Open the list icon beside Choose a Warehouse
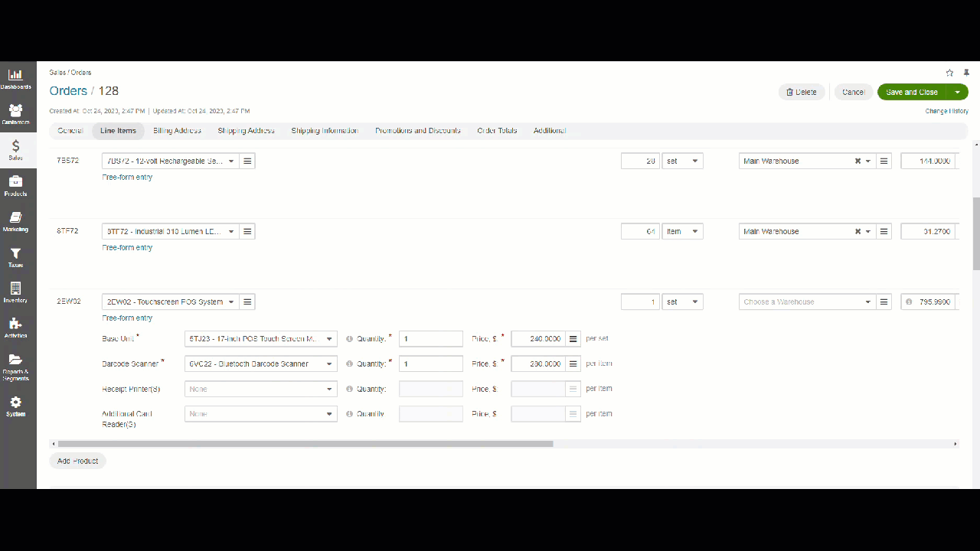The width and height of the screenshot is (980, 551). [x=884, y=302]
